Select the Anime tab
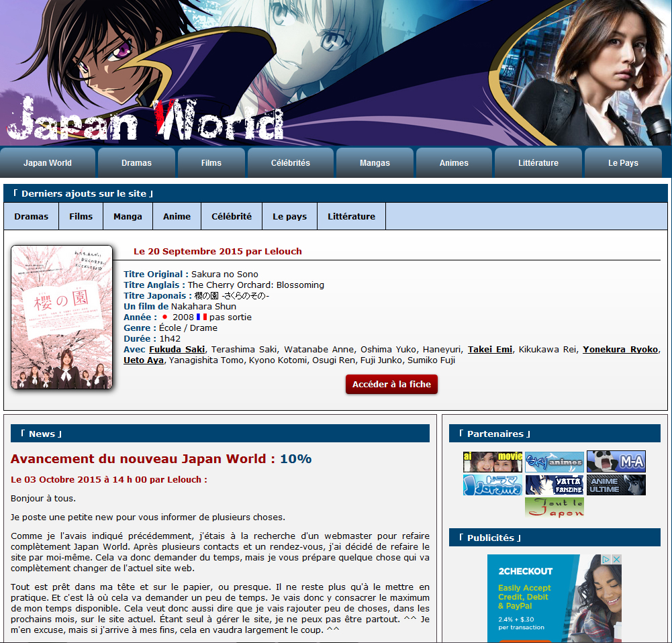Screen dimensions: 672x643 177,216
